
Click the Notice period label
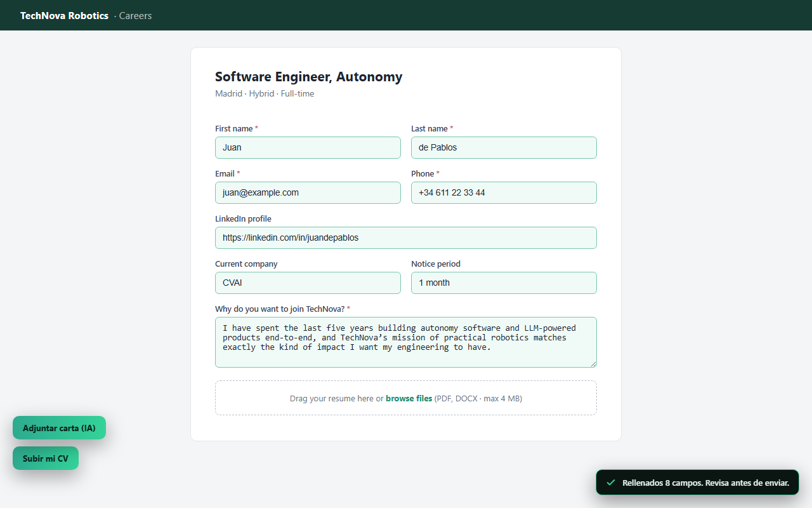[436, 264]
